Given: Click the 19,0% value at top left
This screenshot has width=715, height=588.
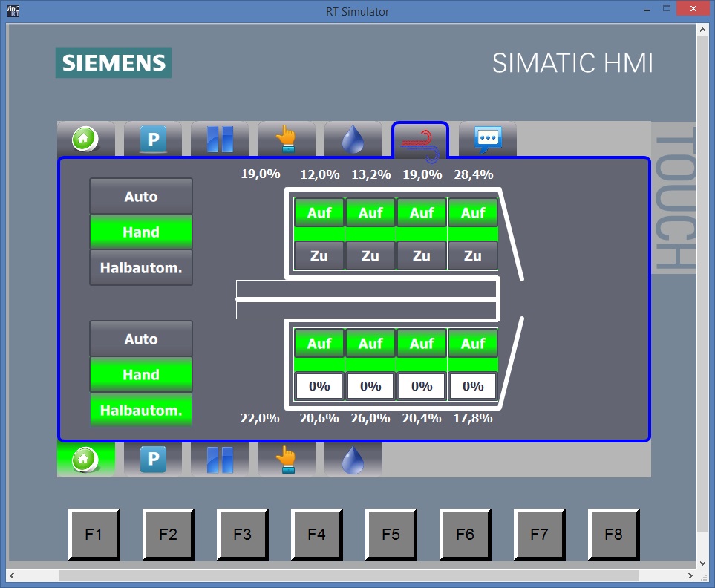Looking at the screenshot, I should [261, 174].
